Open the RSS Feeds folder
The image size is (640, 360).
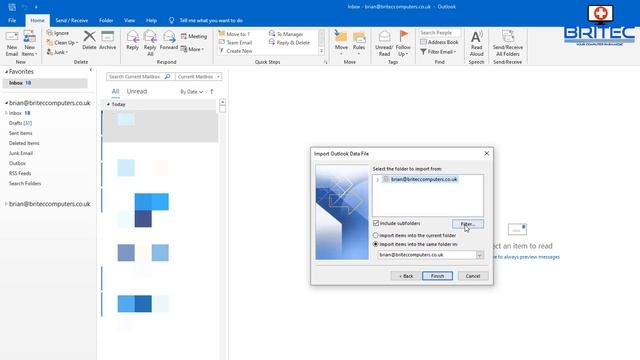pos(20,173)
